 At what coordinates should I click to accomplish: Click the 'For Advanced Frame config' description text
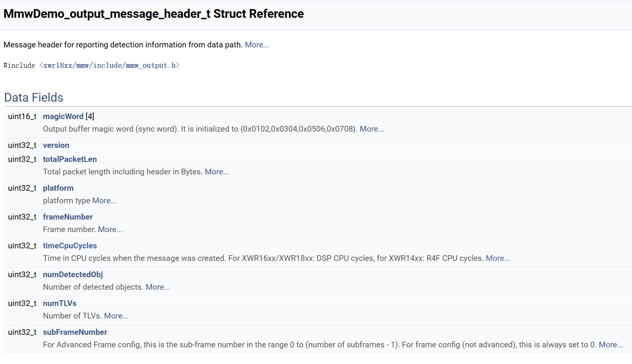pyautogui.click(x=320, y=345)
